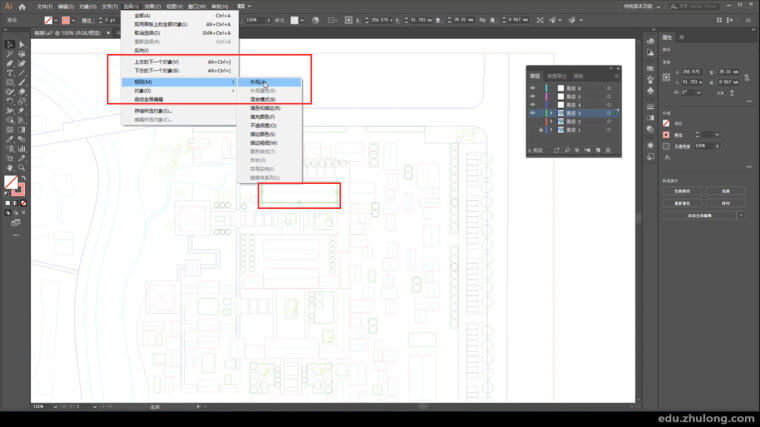This screenshot has height=427, width=760.
Task: Toggle visibility of layer 图层 4
Action: [532, 105]
